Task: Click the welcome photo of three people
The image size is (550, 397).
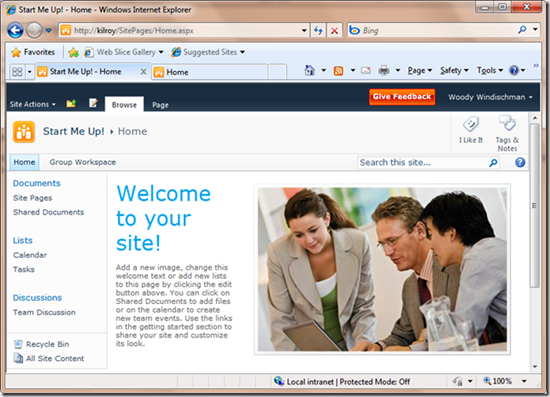Action: click(382, 269)
